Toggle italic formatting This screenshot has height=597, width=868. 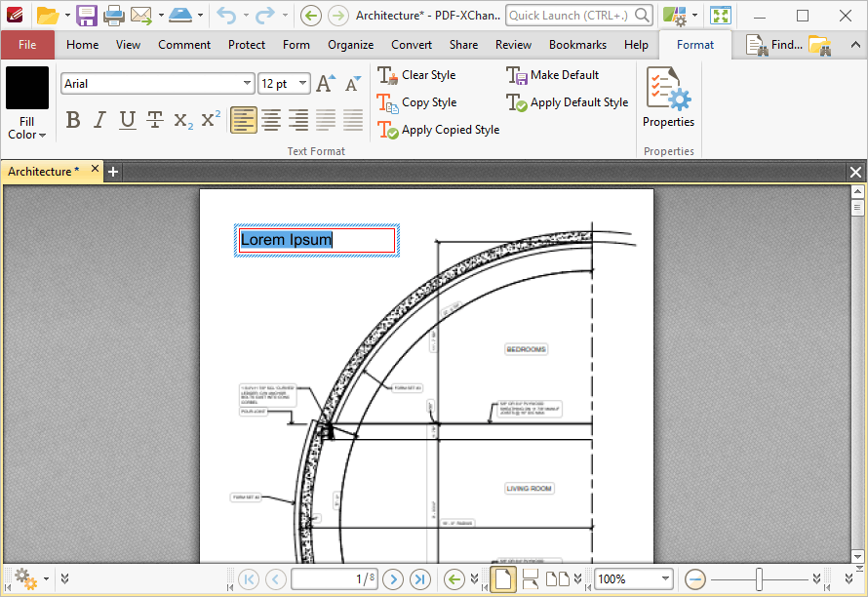(99, 119)
